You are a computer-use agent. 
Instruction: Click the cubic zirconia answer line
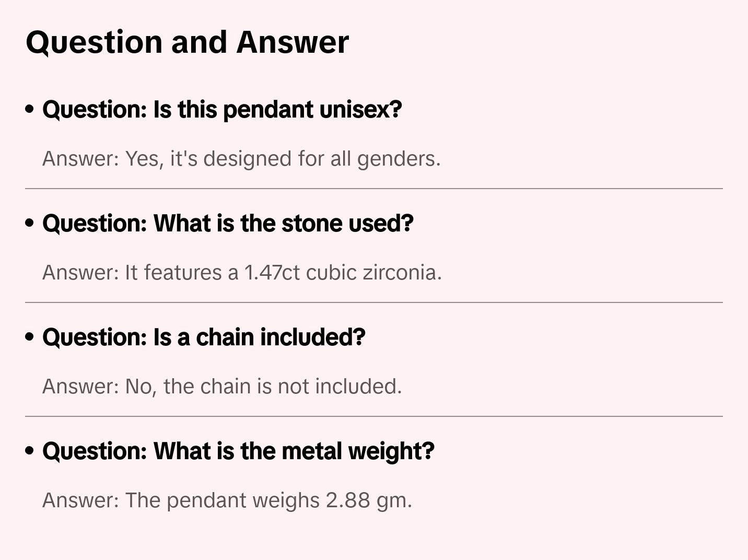point(242,273)
